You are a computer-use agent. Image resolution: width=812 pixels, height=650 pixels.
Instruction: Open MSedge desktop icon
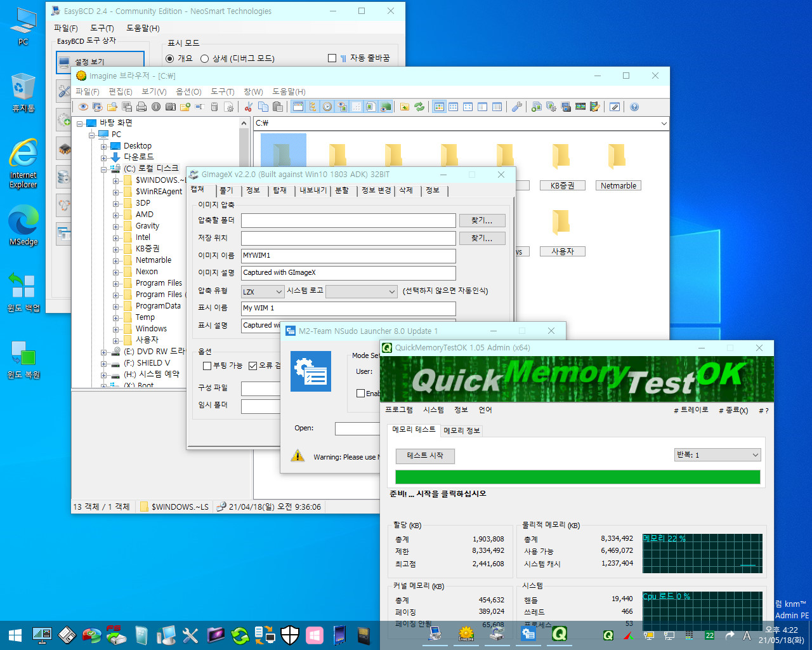pos(23,227)
